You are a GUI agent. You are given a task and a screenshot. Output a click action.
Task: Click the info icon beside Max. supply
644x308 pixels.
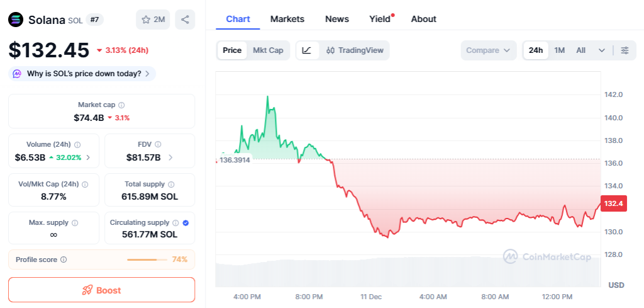[75, 223]
